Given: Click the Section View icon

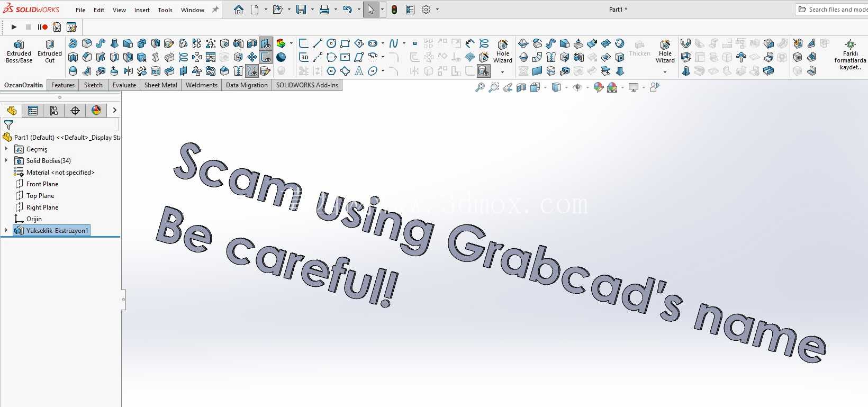Looking at the screenshot, I should pyautogui.click(x=521, y=87).
